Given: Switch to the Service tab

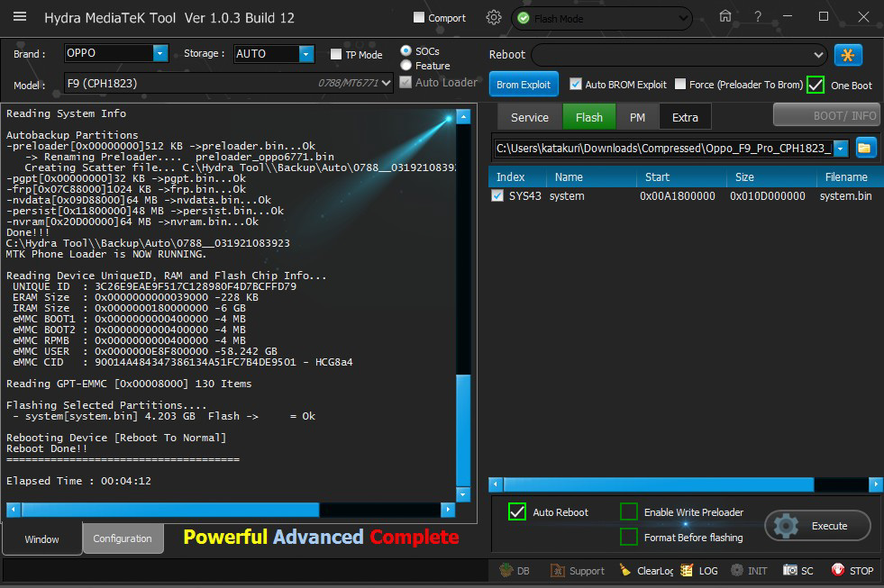Looking at the screenshot, I should point(529,116).
